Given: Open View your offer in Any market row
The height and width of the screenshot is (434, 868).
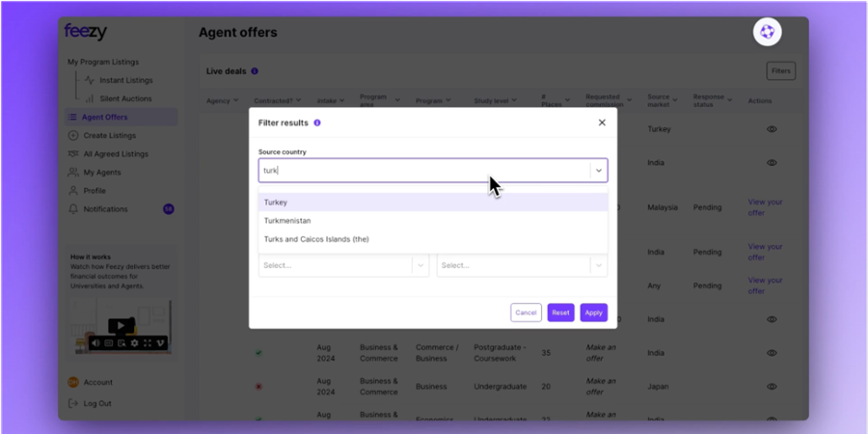Looking at the screenshot, I should [x=765, y=285].
